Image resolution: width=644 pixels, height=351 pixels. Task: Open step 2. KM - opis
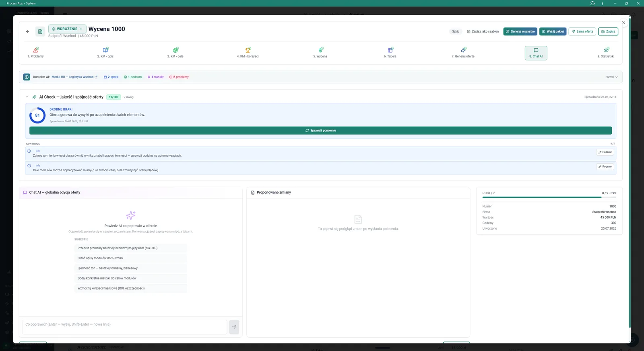coord(105,53)
